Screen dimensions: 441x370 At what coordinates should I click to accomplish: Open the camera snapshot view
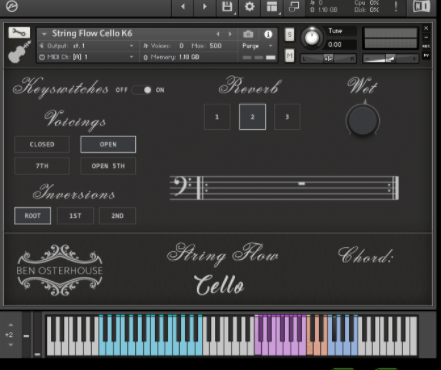click(x=248, y=34)
